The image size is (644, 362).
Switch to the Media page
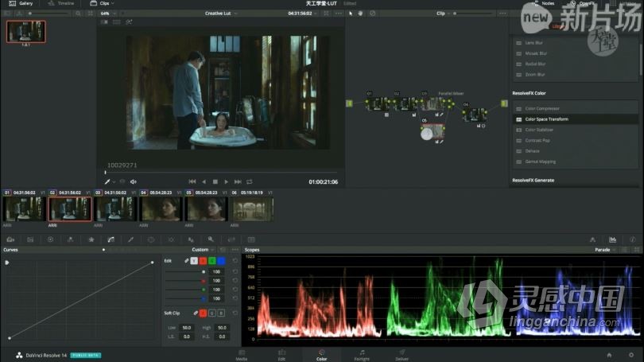tap(242, 356)
